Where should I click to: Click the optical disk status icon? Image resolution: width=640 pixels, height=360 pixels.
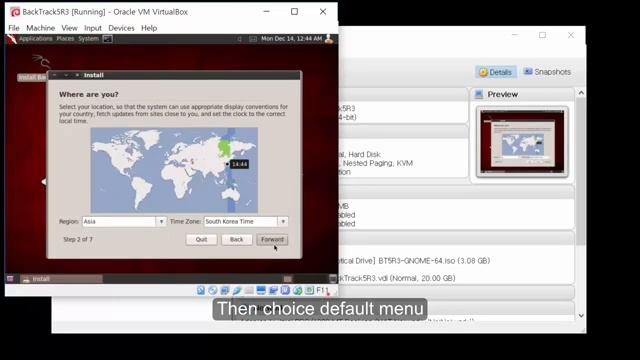tap(213, 290)
